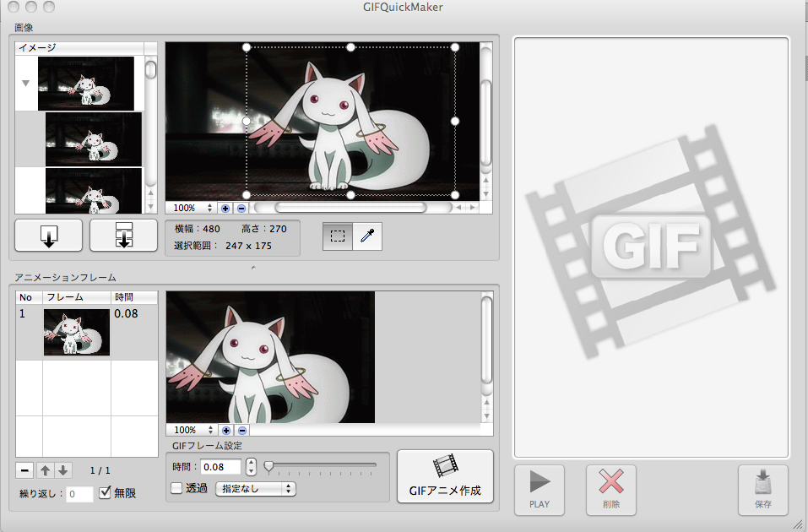Viewport: 808px width, 532px height.
Task: Click the 横幅:480 width readout
Action: pos(197,229)
